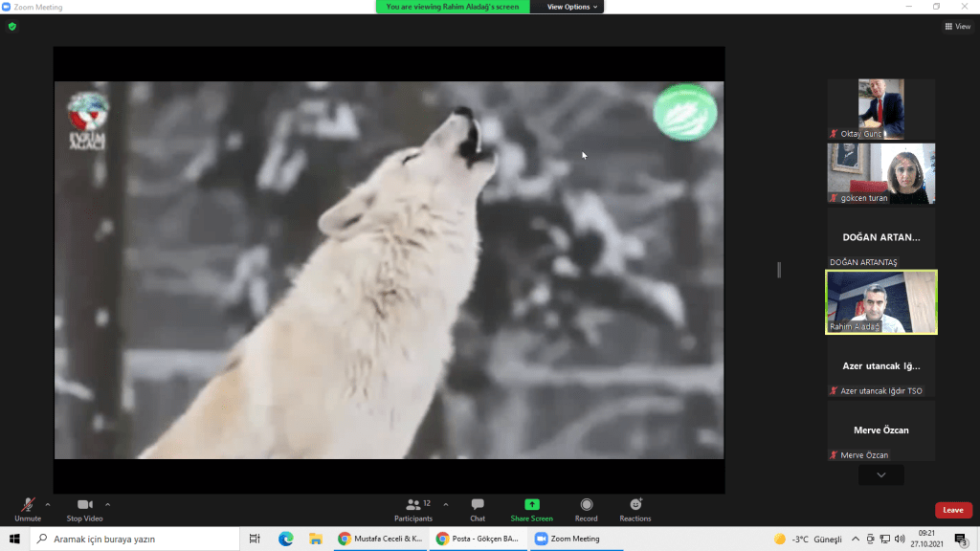The image size is (980, 551).
Task: Expand arrow next to Participants
Action: tap(446, 504)
